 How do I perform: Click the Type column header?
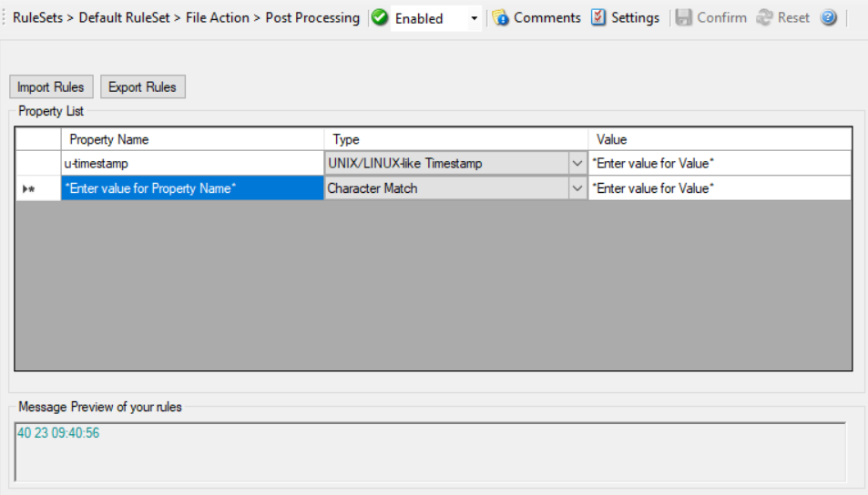pos(455,139)
